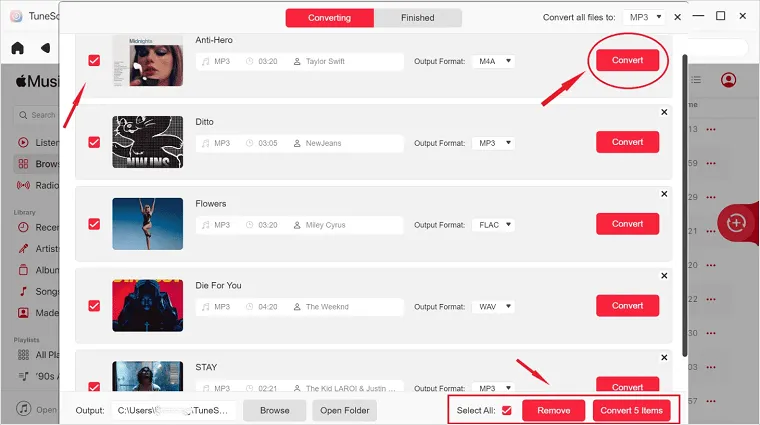Click the TuneSolo app logo icon
The width and height of the screenshot is (760, 425).
click(x=16, y=16)
